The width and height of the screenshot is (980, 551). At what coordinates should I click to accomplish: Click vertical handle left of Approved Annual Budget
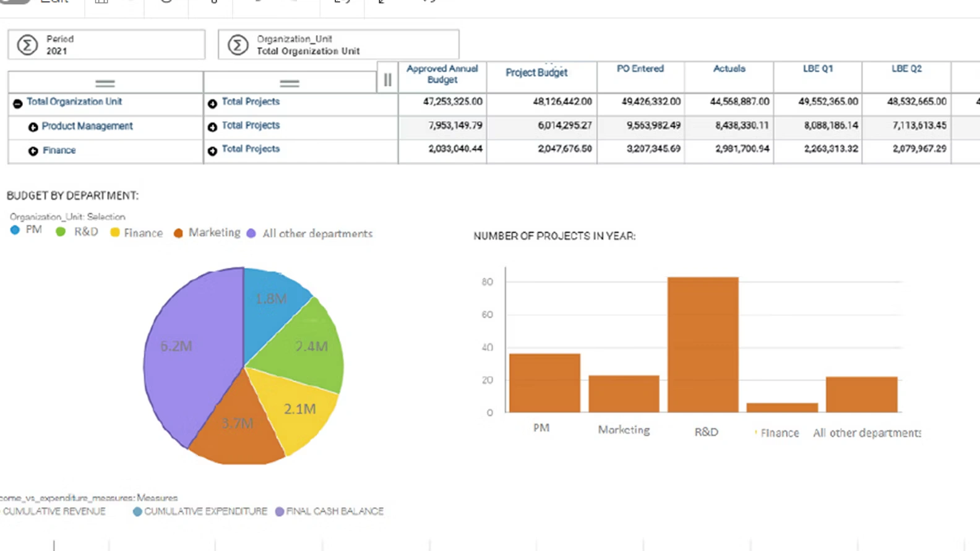click(x=387, y=80)
